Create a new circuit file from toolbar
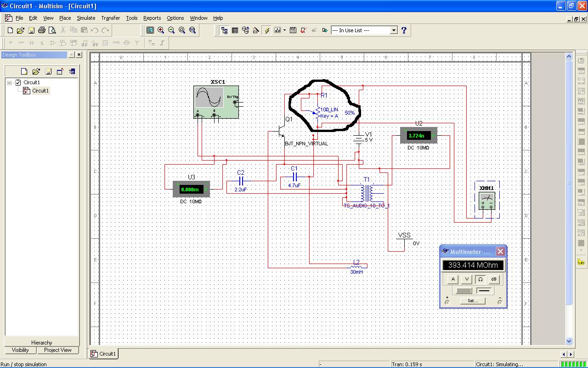Image resolution: width=588 pixels, height=368 pixels. (x=10, y=30)
